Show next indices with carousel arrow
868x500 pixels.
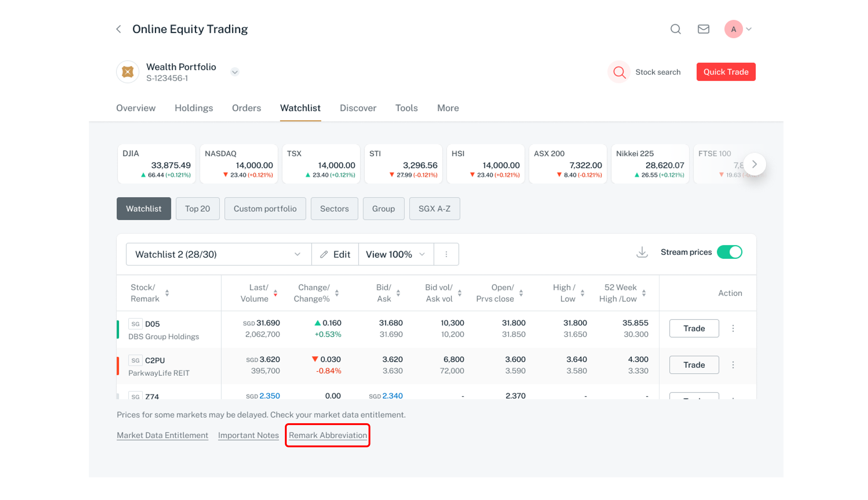pos(754,164)
